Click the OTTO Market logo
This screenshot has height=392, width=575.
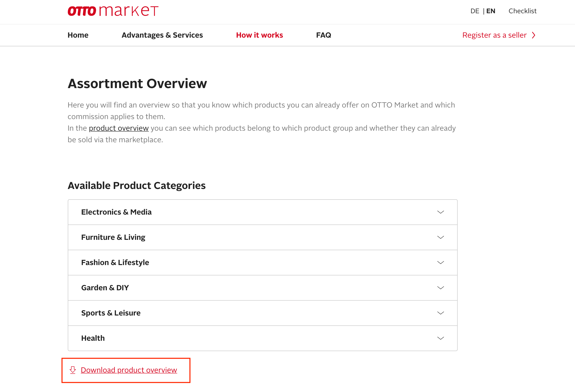click(113, 11)
